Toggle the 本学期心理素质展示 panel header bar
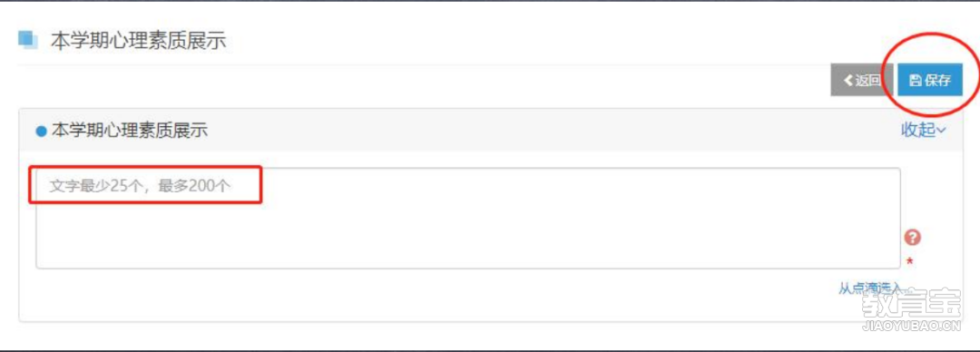Viewport: 980px width, 352px height. pos(491,130)
